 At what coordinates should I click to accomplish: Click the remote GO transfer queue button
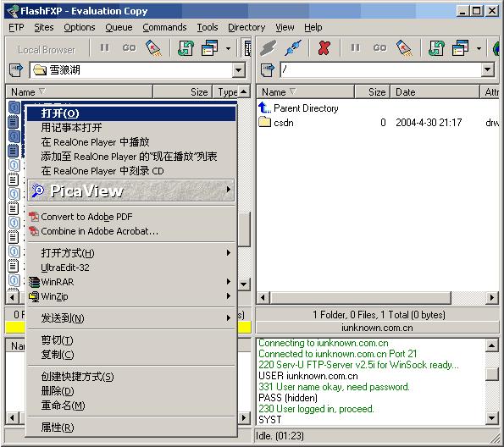379,48
